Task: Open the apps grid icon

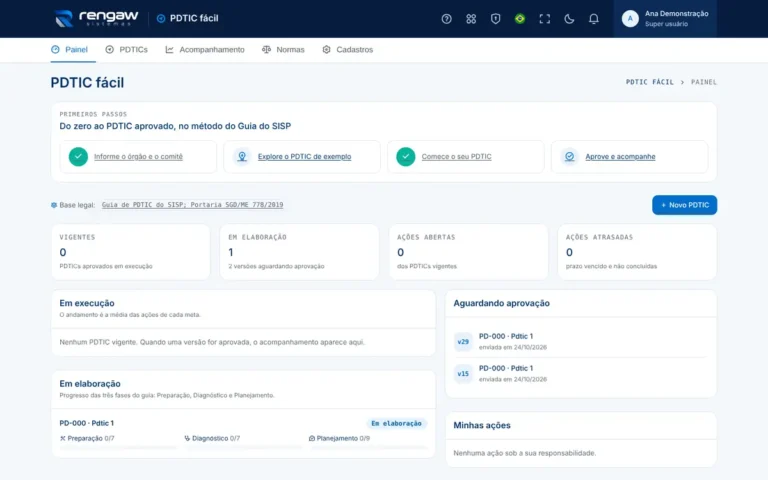Action: (x=471, y=19)
